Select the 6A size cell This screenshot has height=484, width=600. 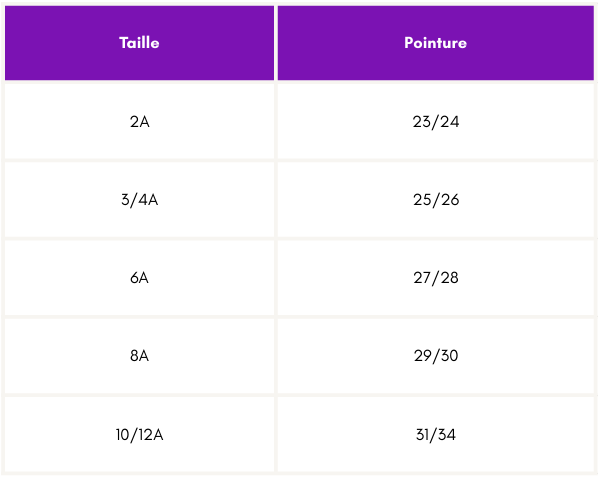click(x=139, y=278)
